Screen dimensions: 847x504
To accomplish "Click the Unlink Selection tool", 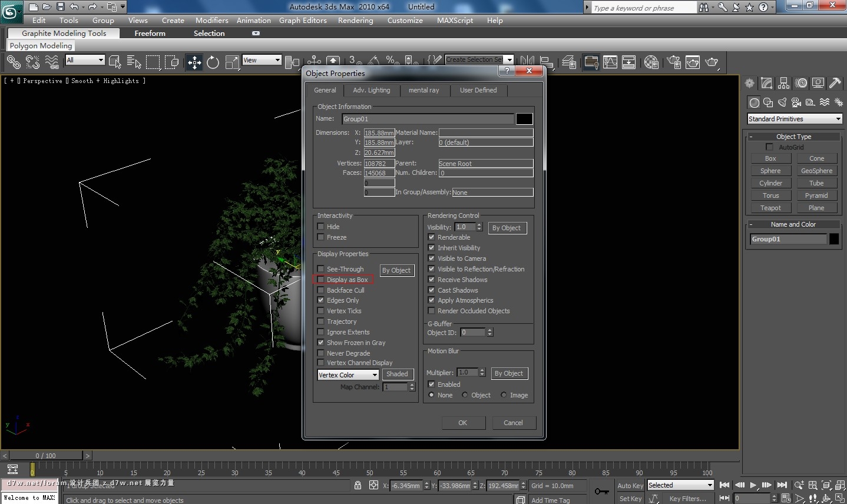I will click(x=32, y=62).
